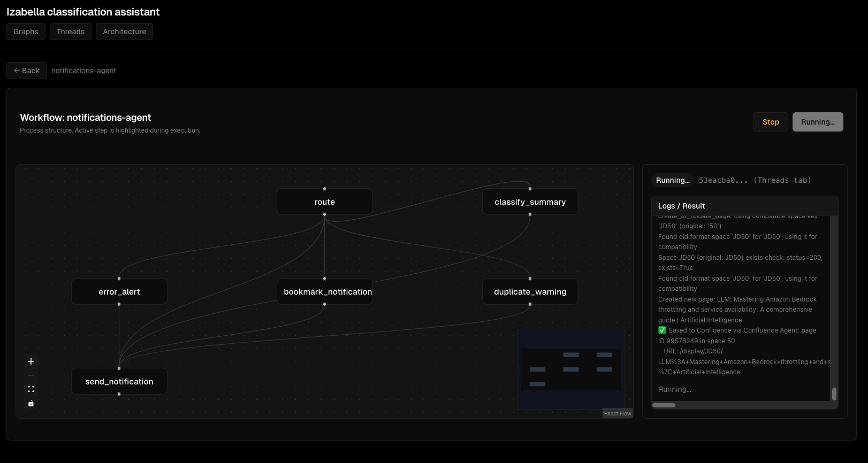Select the error_alert node
The width and height of the screenshot is (868, 463).
pyautogui.click(x=119, y=292)
